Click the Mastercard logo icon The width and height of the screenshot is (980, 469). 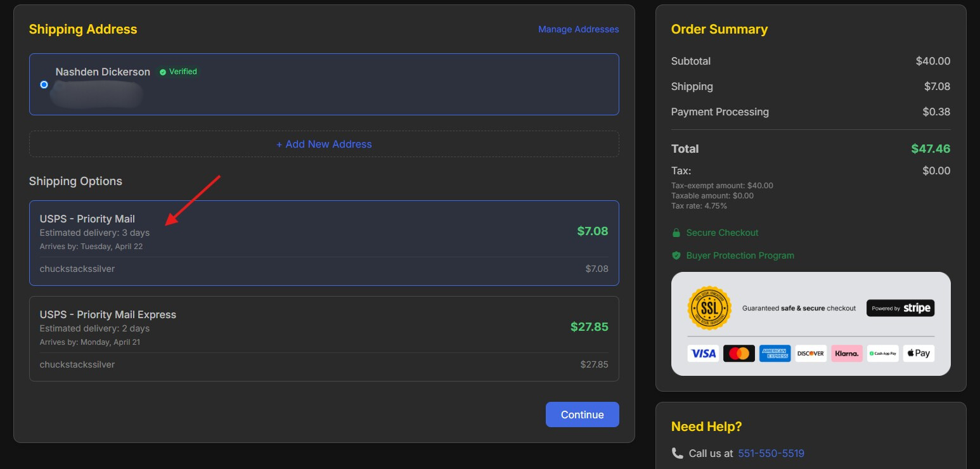click(x=739, y=354)
